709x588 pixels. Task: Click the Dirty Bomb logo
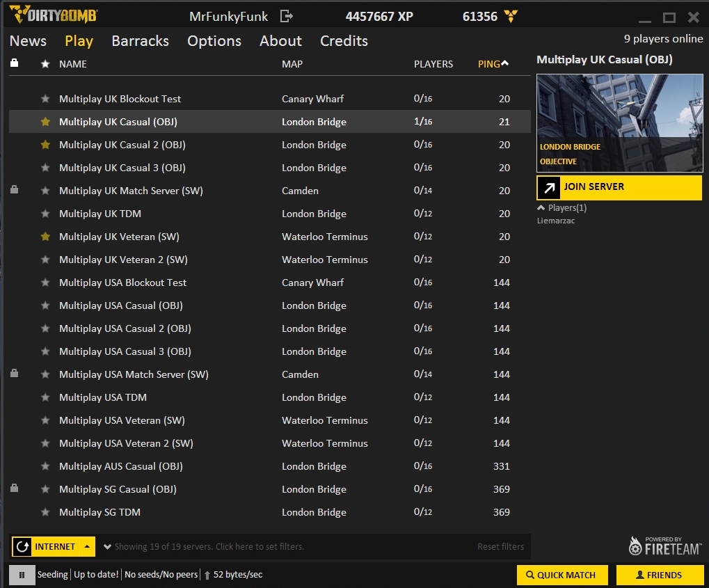pos(54,15)
